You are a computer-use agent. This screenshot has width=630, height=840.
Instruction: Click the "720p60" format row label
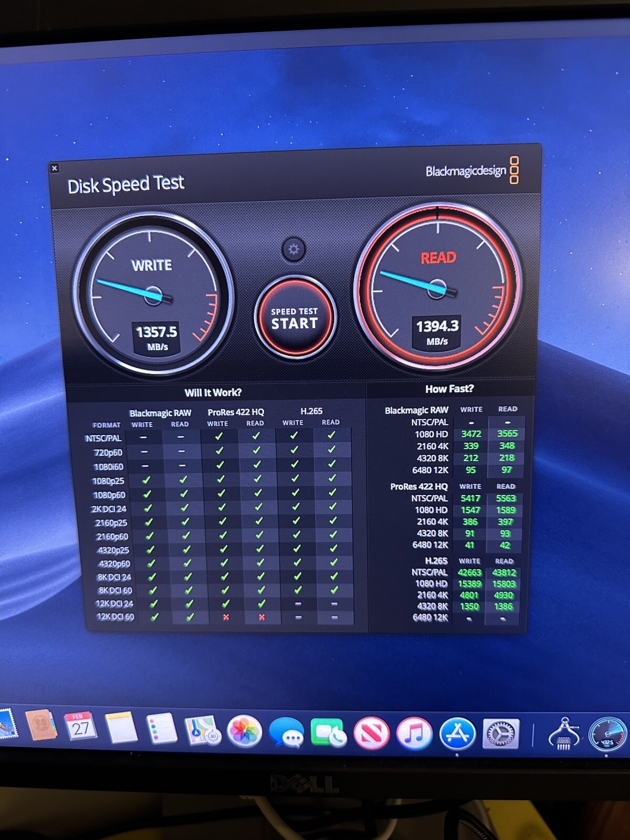coord(108,453)
